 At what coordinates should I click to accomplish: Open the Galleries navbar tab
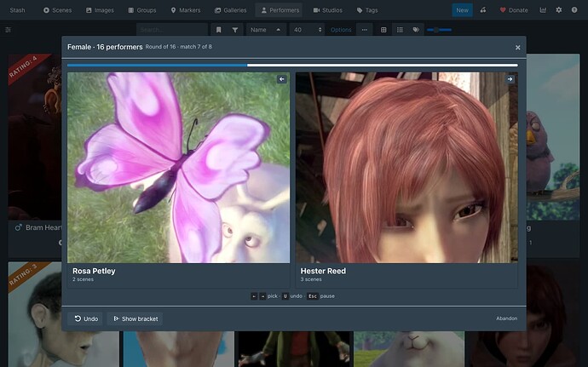pos(231,10)
